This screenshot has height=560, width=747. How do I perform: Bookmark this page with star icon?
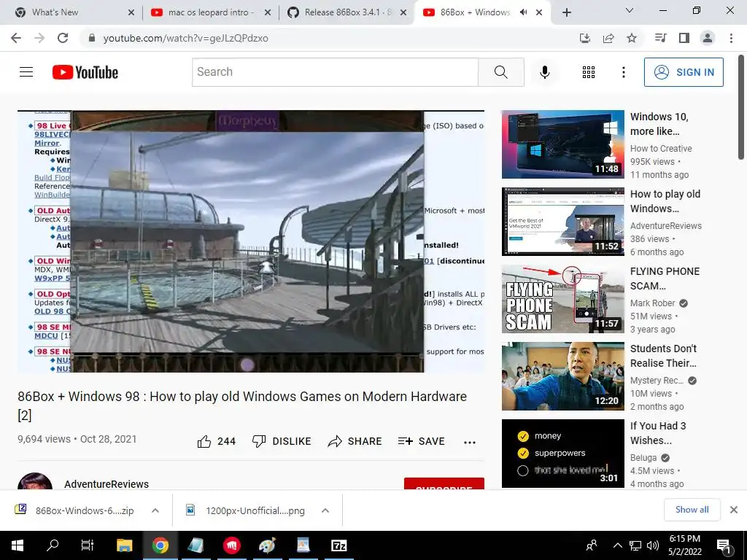tap(632, 38)
